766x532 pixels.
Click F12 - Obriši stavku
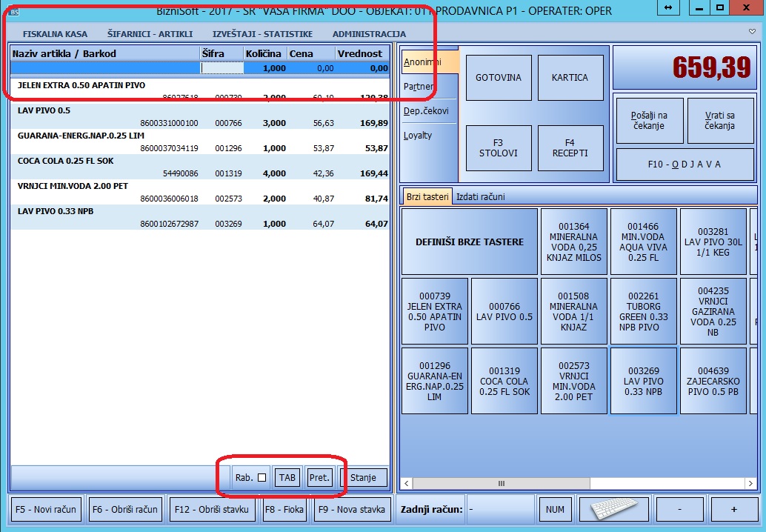(x=212, y=510)
